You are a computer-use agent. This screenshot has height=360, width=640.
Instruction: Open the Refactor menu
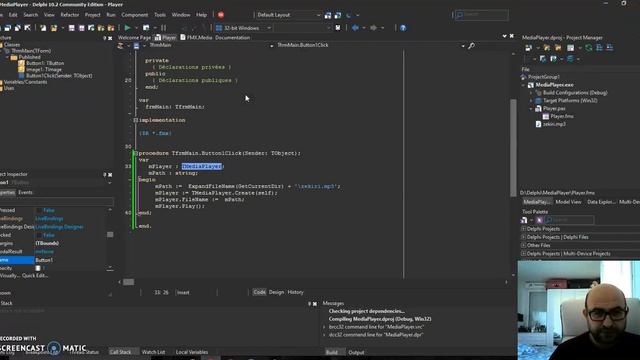(70, 15)
